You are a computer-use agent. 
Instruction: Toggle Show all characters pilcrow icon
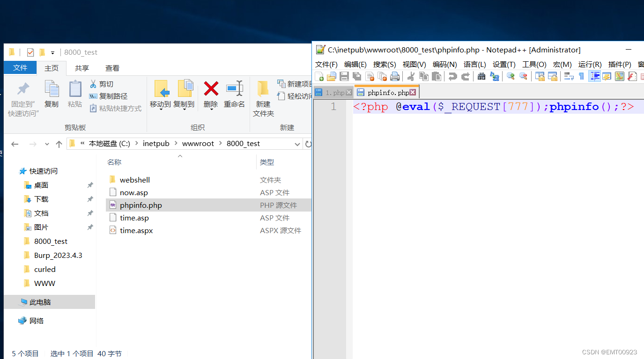pyautogui.click(x=581, y=76)
